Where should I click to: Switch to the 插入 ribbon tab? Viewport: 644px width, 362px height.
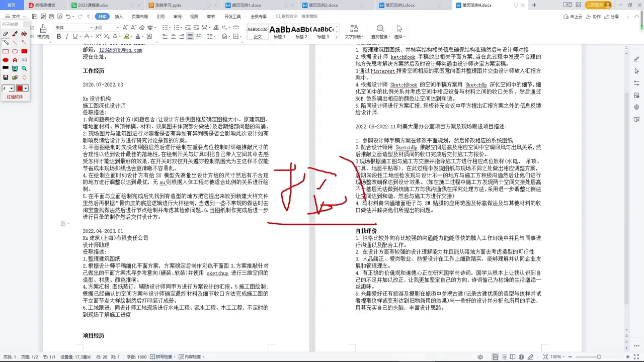(x=119, y=17)
